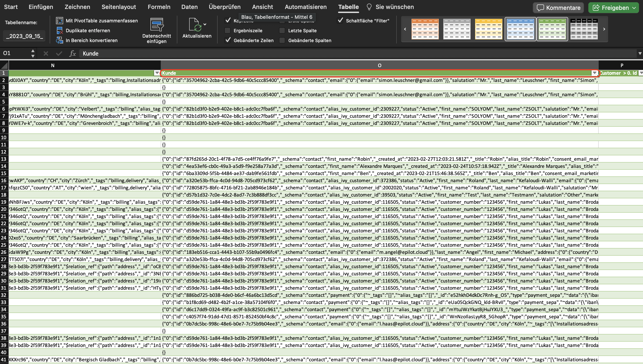Click the Sie wünschen search text

click(394, 7)
